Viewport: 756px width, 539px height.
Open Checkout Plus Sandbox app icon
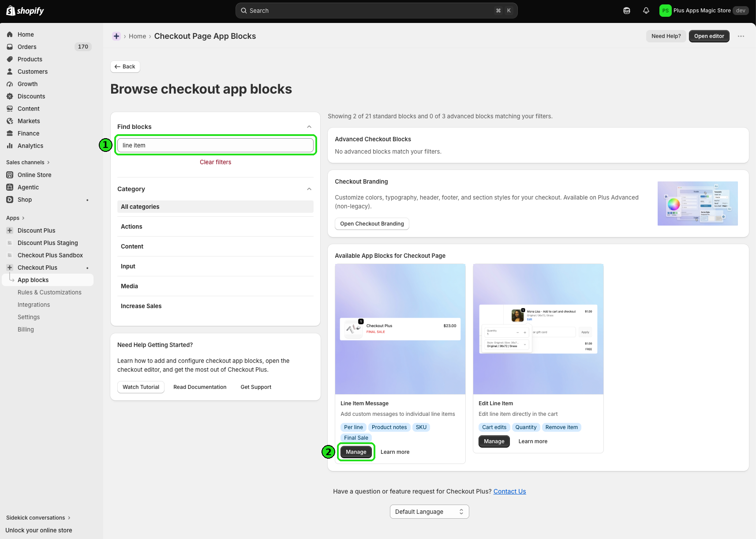pyautogui.click(x=10, y=255)
